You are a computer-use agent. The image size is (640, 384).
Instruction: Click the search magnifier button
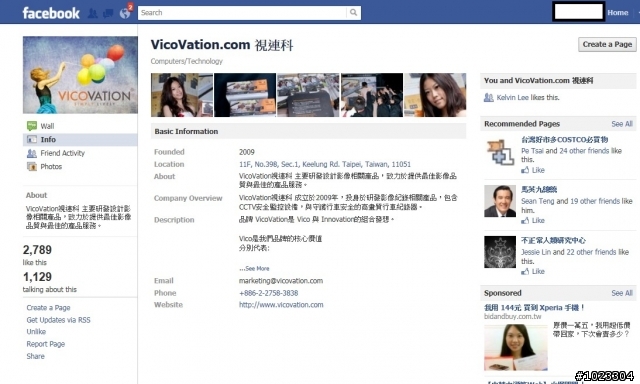click(353, 13)
